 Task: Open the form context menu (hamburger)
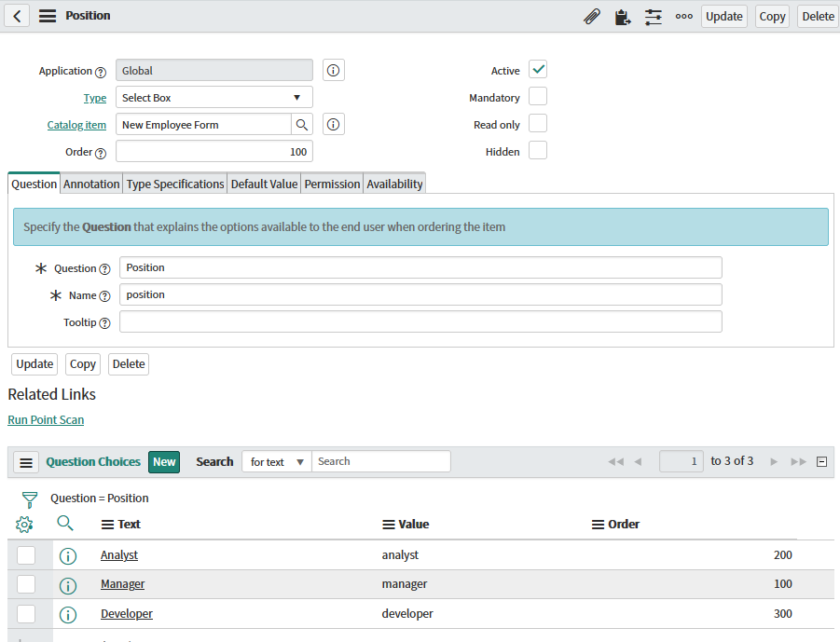(48, 16)
